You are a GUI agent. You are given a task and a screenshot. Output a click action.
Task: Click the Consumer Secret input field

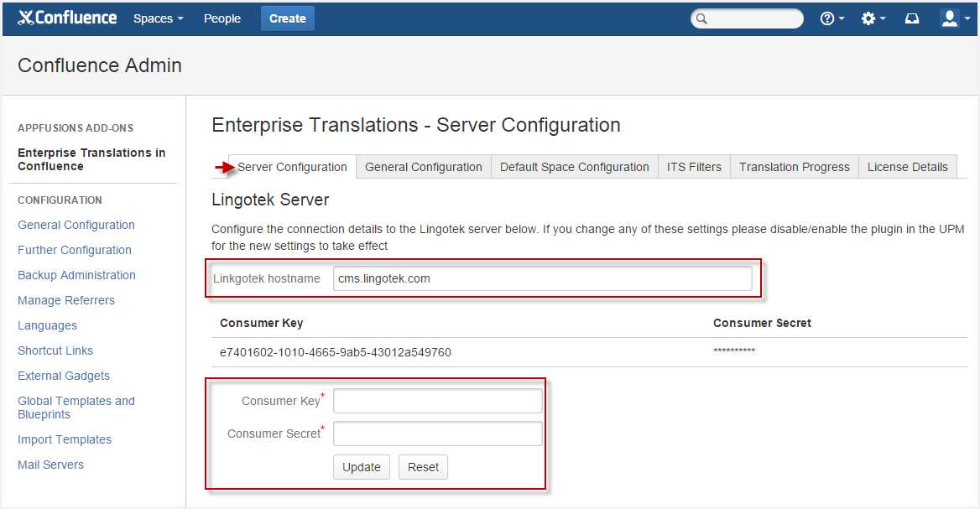pos(437,434)
